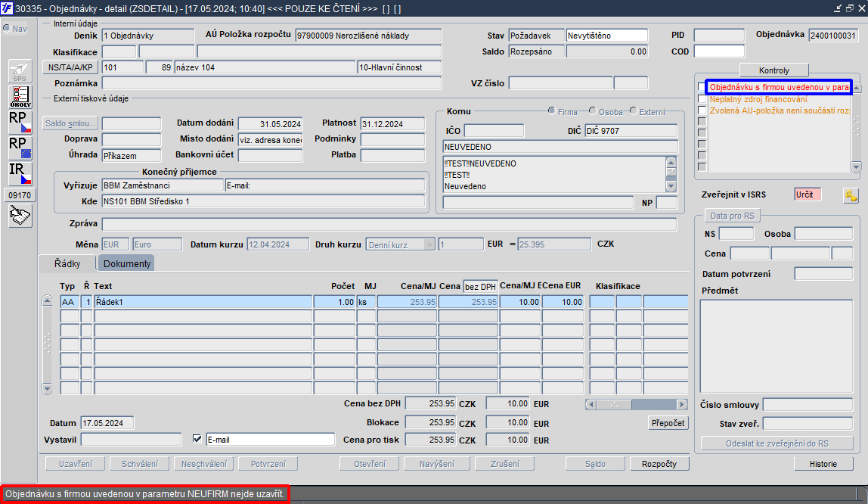Click the up arrow of the order rows list scrollbar
868x504 pixels.
(47, 300)
